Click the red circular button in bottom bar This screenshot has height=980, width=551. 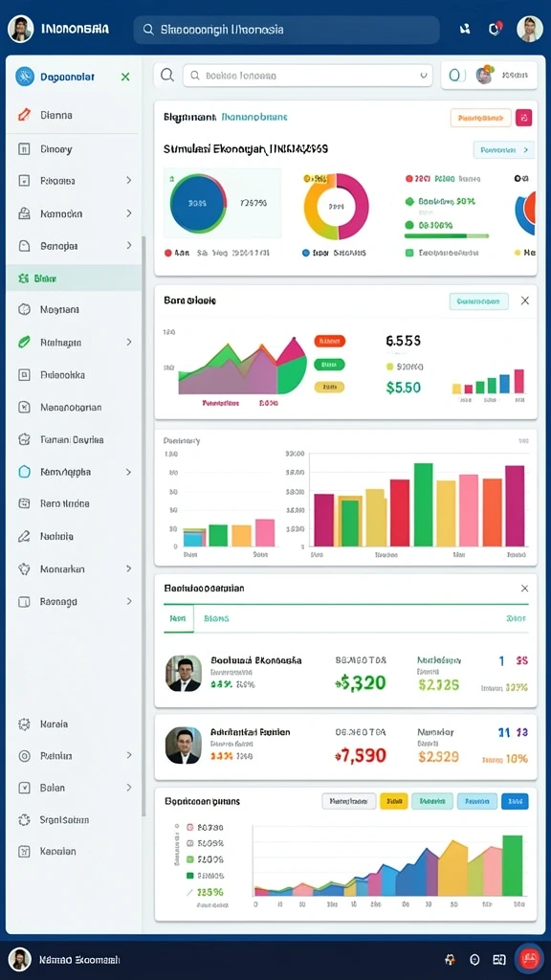tap(528, 959)
